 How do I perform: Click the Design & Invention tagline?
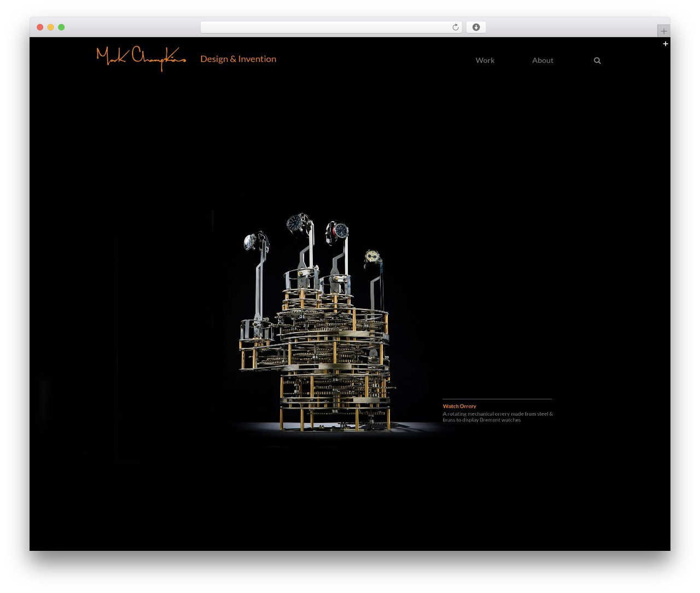(x=238, y=59)
